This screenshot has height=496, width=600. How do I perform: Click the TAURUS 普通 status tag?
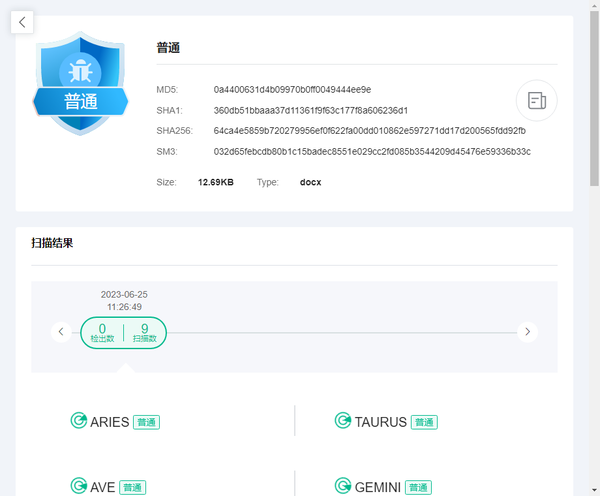click(x=425, y=422)
